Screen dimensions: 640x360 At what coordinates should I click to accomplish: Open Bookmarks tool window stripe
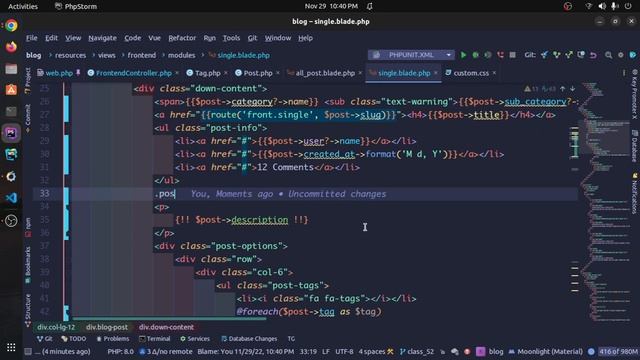[28, 264]
